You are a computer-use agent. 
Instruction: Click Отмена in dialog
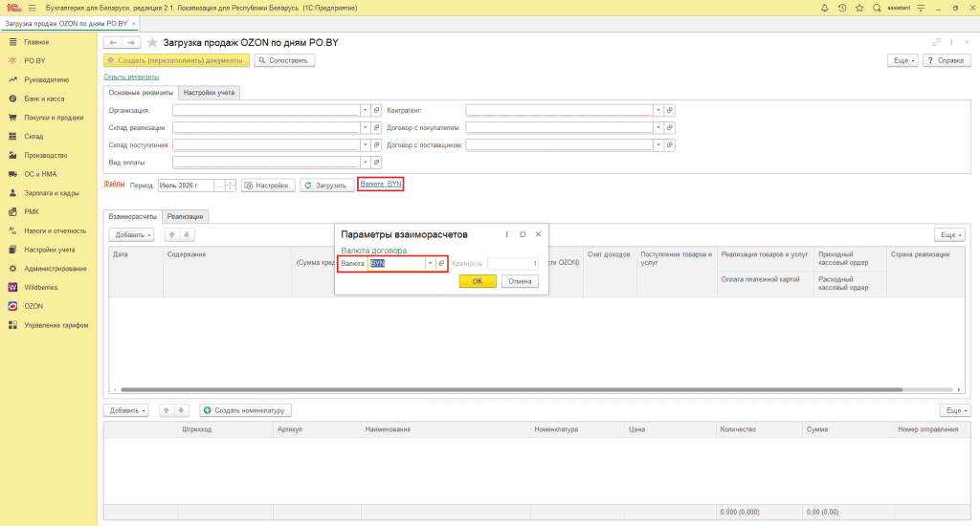pos(520,281)
